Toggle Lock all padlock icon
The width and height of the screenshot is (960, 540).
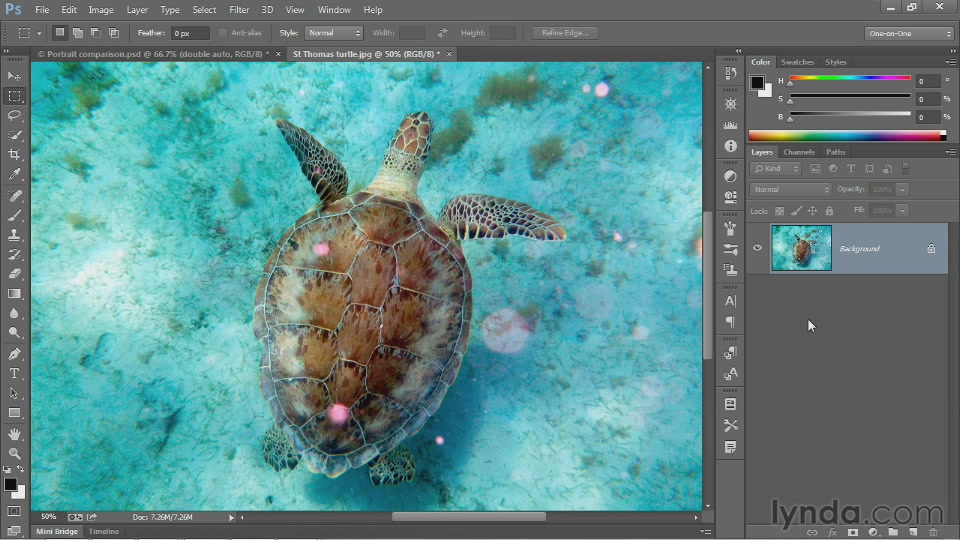pos(829,211)
